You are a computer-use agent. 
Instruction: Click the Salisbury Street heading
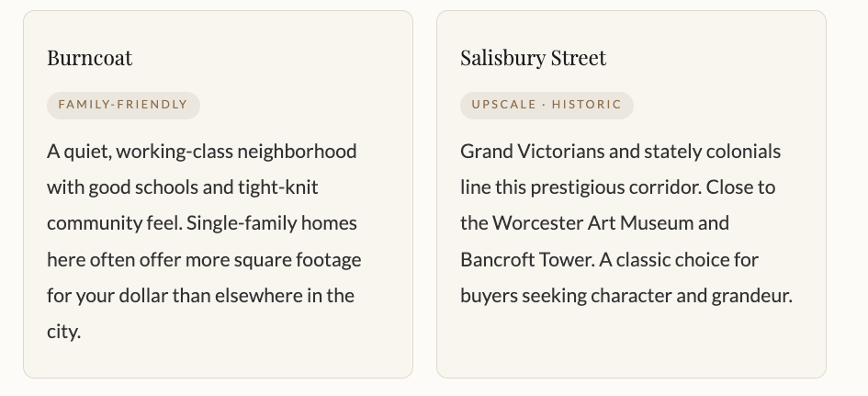coord(533,58)
